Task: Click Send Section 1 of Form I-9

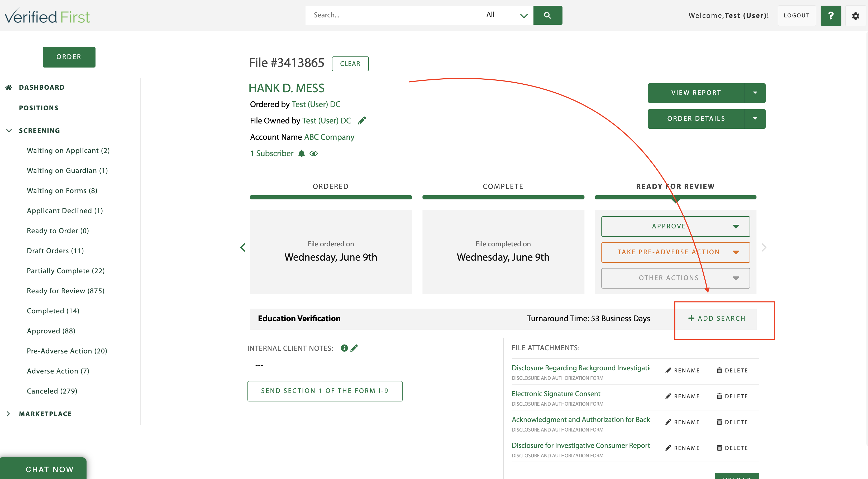Action: [325, 391]
